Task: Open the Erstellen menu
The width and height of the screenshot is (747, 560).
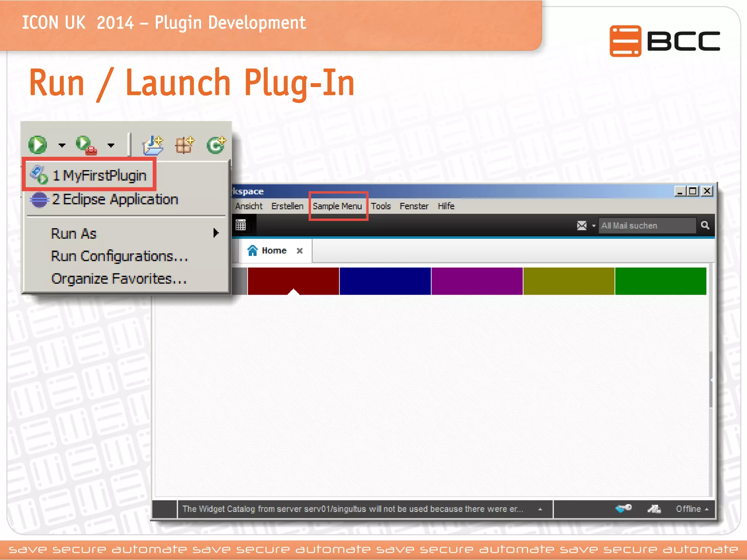Action: tap(287, 206)
